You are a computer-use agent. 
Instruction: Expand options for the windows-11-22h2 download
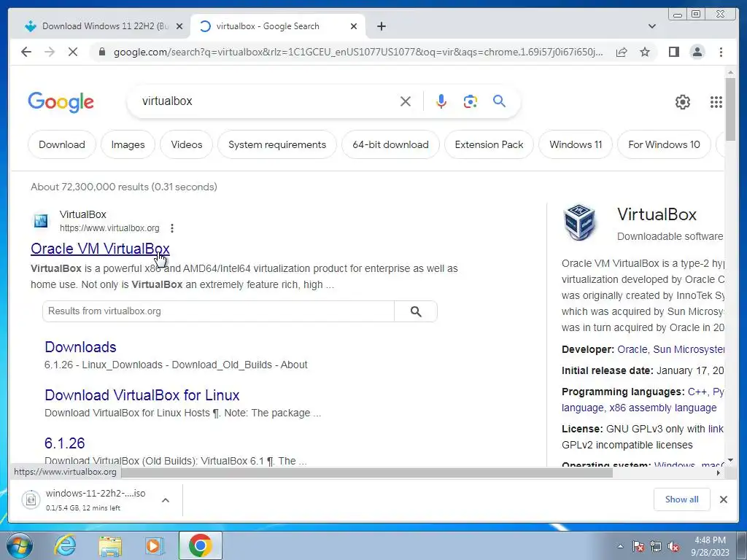click(x=166, y=500)
